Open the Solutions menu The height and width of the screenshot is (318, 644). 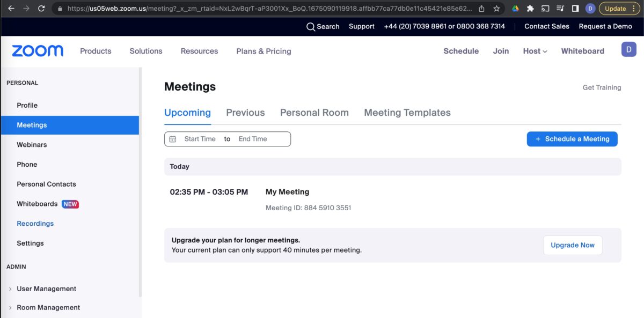click(146, 51)
